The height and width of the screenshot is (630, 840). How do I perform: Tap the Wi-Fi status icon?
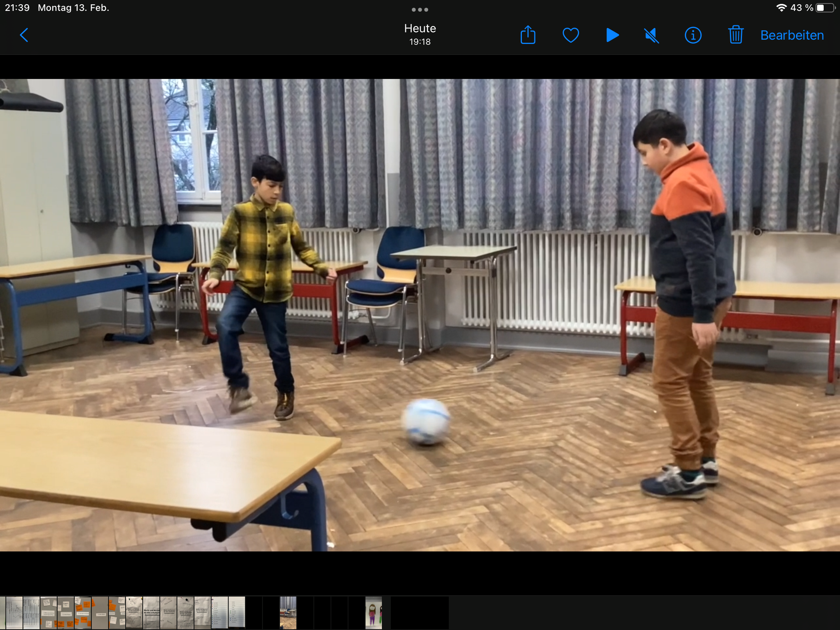click(x=781, y=8)
